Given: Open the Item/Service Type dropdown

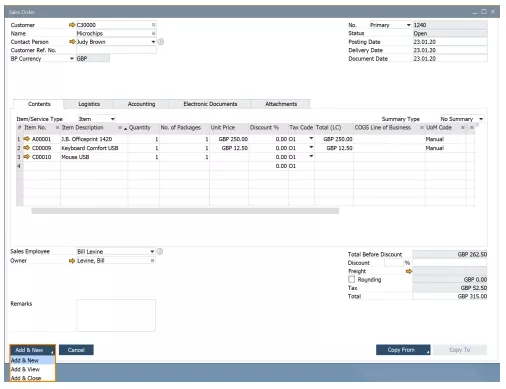Looking at the screenshot, I should [x=113, y=119].
